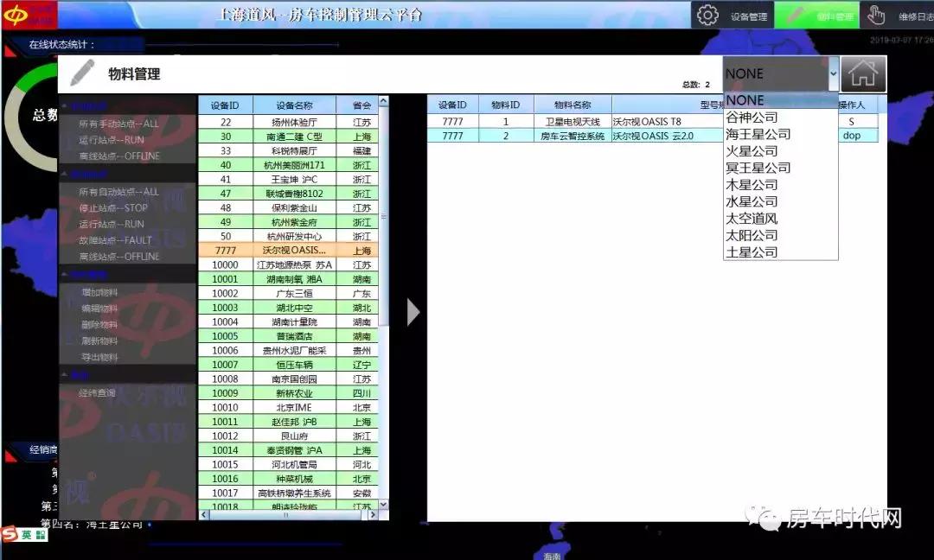Collapse the group containing 所有自动站点--ALL
This screenshot has width=934, height=560.
click(64, 174)
